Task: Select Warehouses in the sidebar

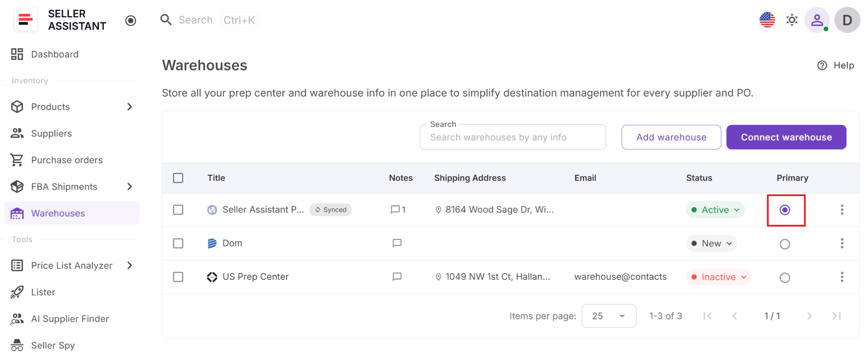Action: tap(72, 213)
